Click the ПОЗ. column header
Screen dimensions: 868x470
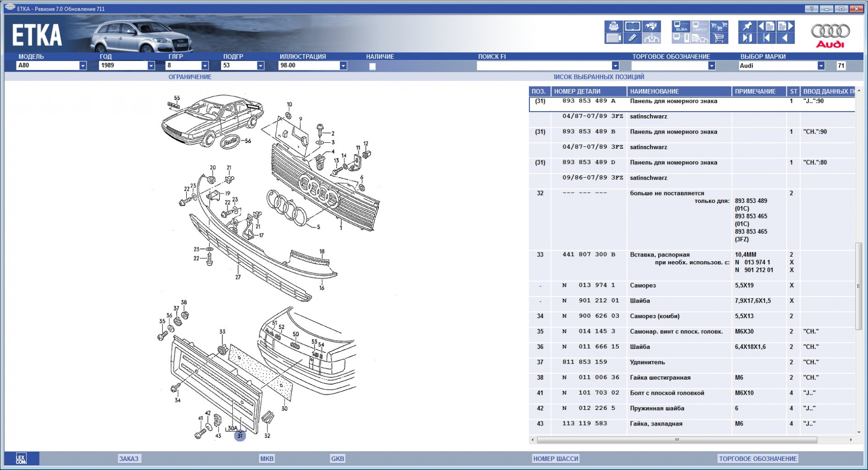click(540, 91)
